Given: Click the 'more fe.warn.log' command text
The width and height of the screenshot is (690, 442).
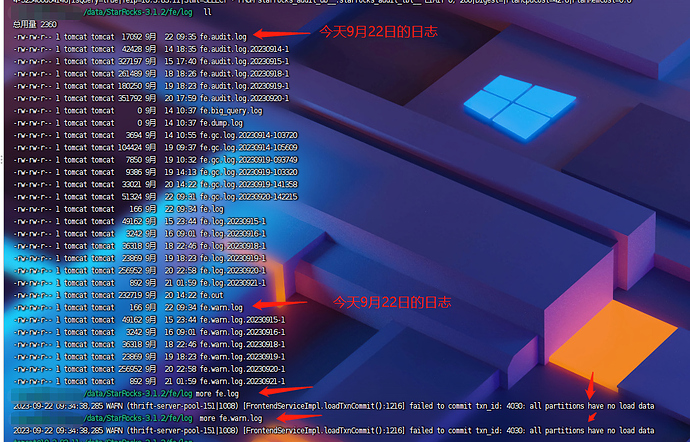Looking at the screenshot, I should coord(231,418).
